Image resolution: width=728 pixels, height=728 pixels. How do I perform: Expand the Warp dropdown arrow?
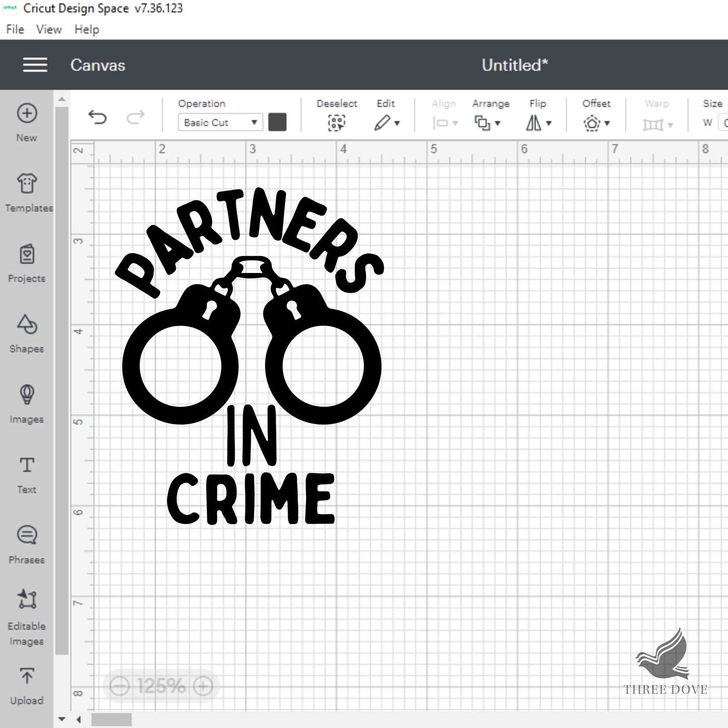pos(671,125)
